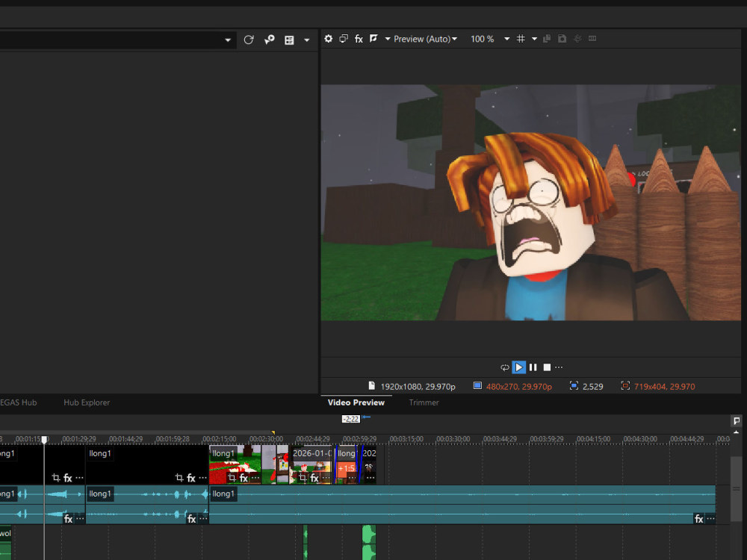
Task: Click the 100 % preview zoom value
Action: [482, 39]
